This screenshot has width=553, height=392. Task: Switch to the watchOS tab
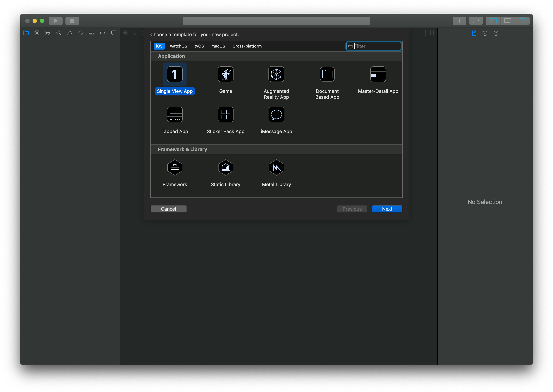coord(178,46)
